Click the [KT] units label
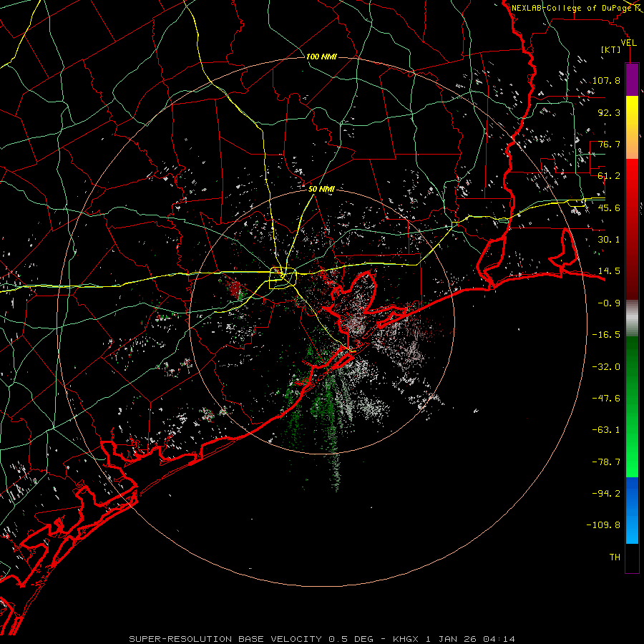This screenshot has width=644, height=644. coord(611,49)
